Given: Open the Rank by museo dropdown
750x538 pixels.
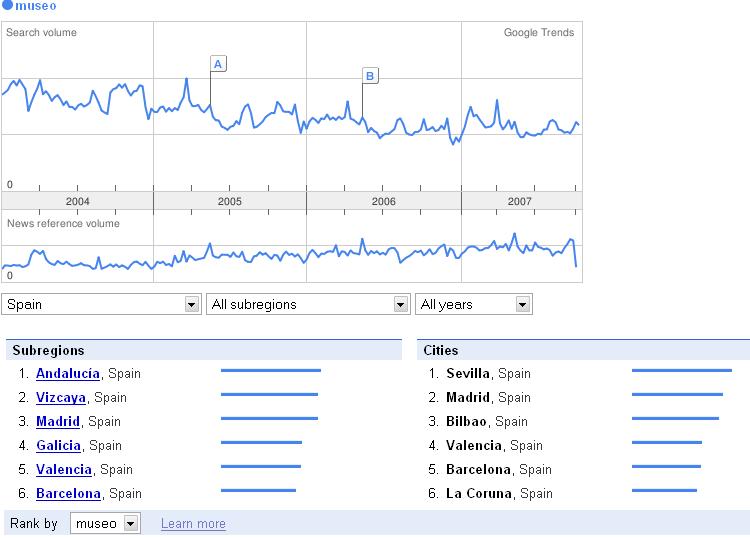Looking at the screenshot, I should click(x=105, y=523).
